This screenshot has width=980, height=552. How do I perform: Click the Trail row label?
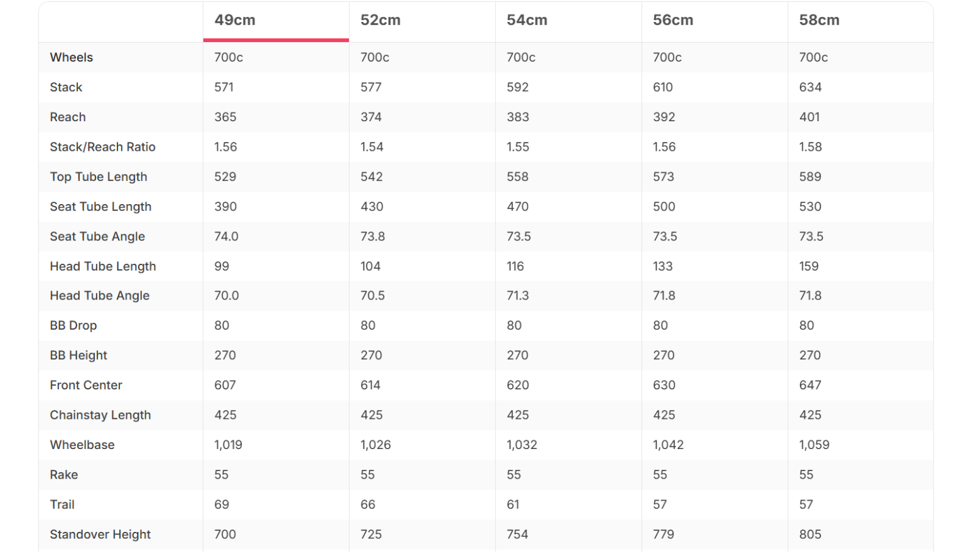click(62, 504)
